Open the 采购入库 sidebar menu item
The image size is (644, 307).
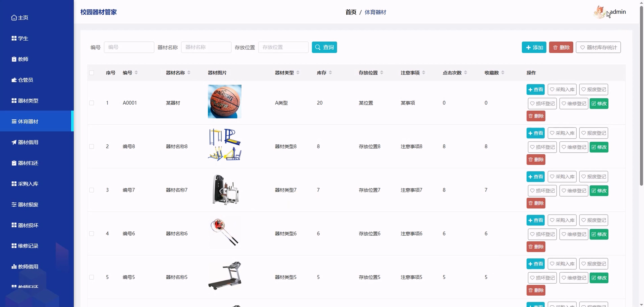pos(28,184)
